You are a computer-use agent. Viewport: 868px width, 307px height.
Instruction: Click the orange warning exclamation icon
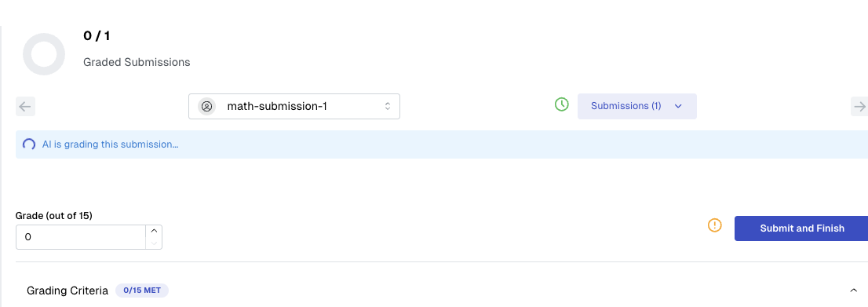[x=715, y=225]
